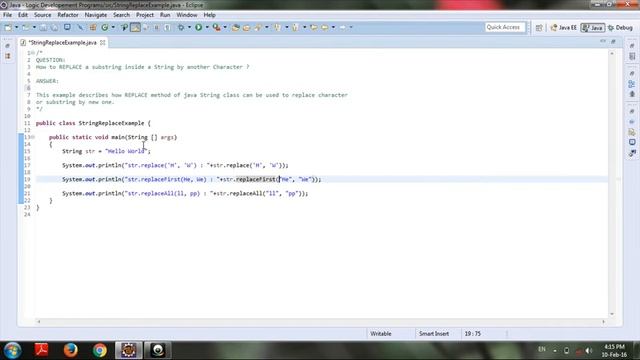
Task: Click on the "Hello World" string literal
Action: pos(126,151)
